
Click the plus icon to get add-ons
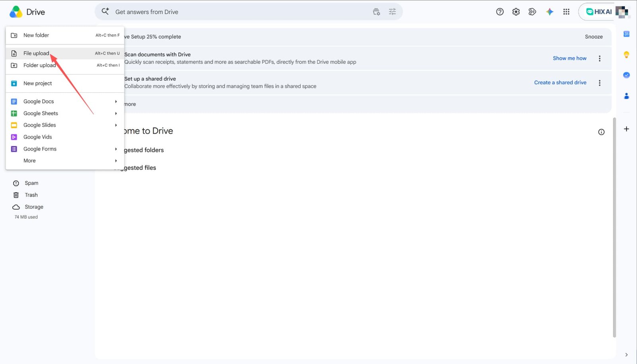pos(626,129)
